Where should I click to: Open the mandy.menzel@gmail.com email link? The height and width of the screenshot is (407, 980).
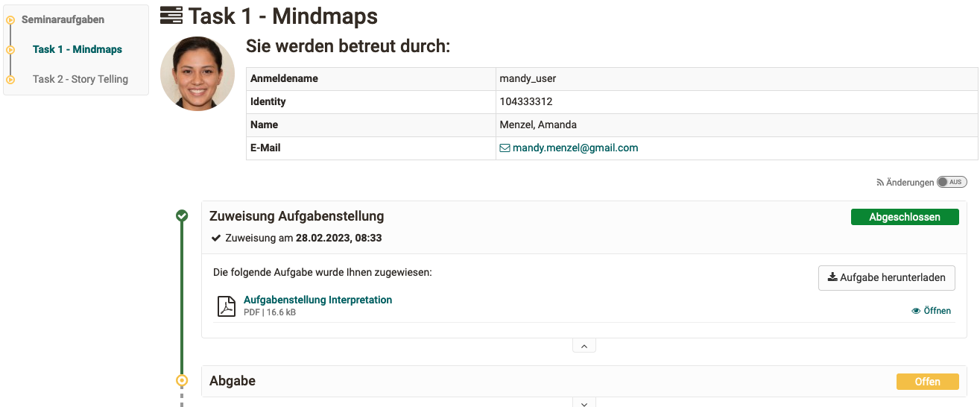575,148
